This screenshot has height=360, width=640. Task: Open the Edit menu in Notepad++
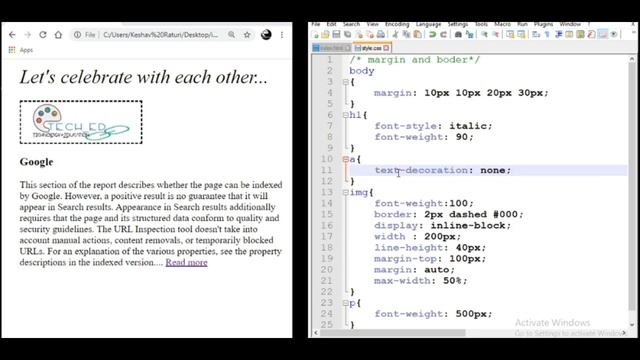[331, 24]
